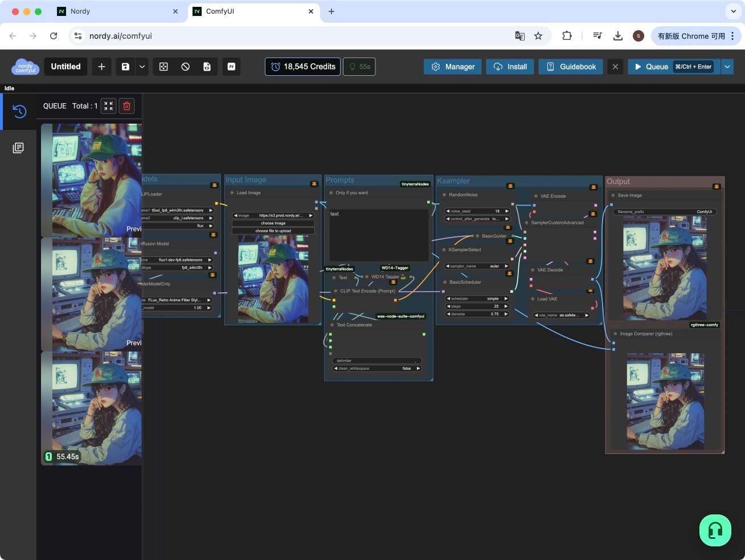Collapse the Save Image node via its dot
This screenshot has width=745, height=560.
(x=613, y=195)
